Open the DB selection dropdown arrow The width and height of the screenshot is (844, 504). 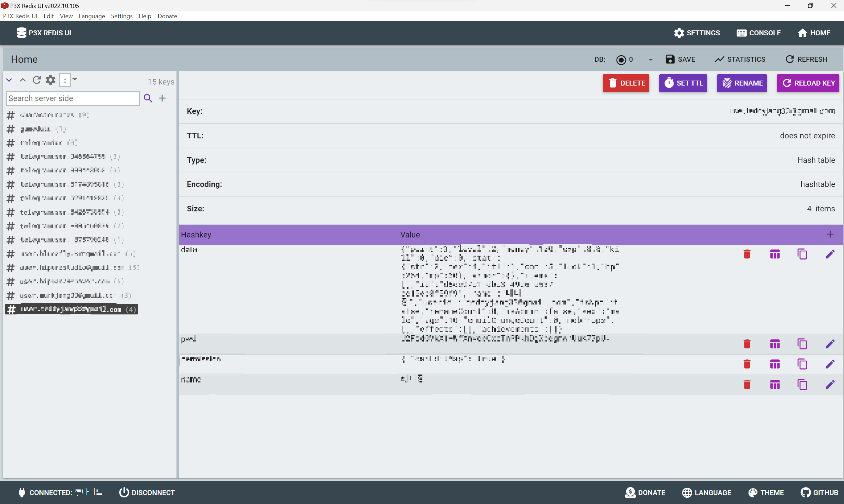[x=650, y=60]
